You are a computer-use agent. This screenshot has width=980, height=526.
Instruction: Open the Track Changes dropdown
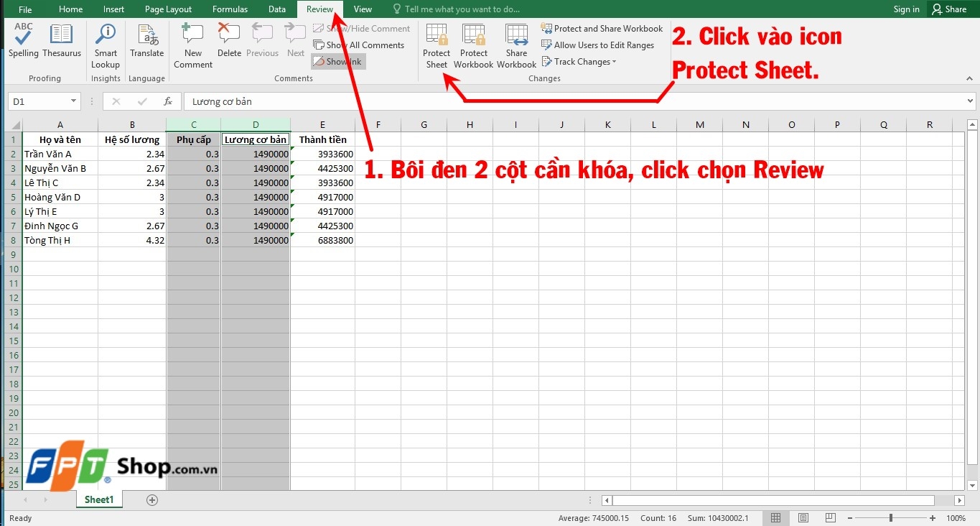tap(579, 61)
